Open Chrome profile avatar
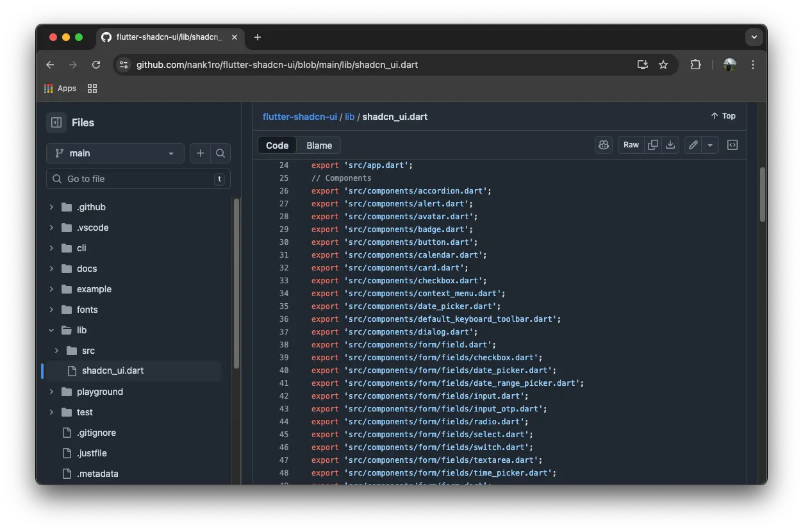 pyautogui.click(x=729, y=65)
